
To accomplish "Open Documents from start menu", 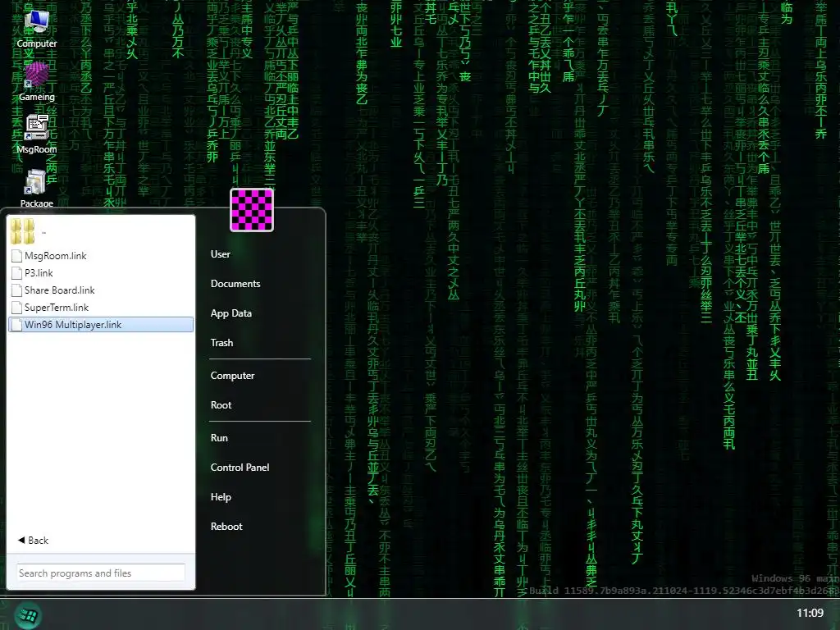I will (x=235, y=283).
